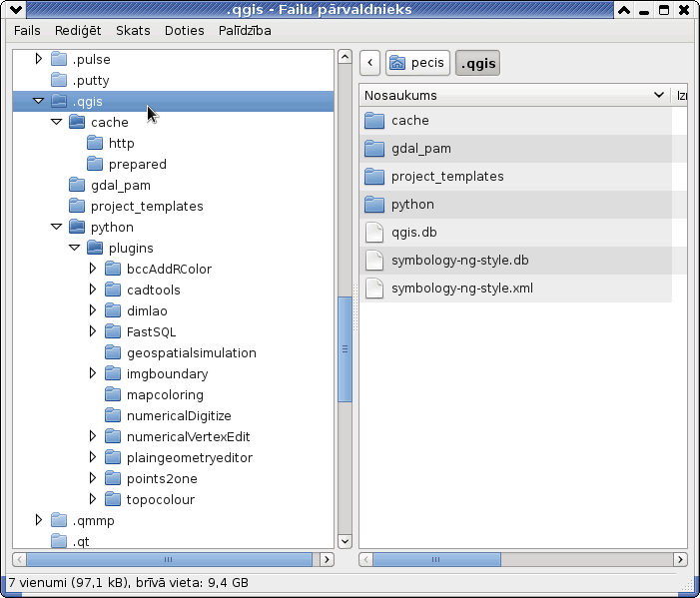
Task: Click the cadtools folder icon
Action: [x=113, y=290]
